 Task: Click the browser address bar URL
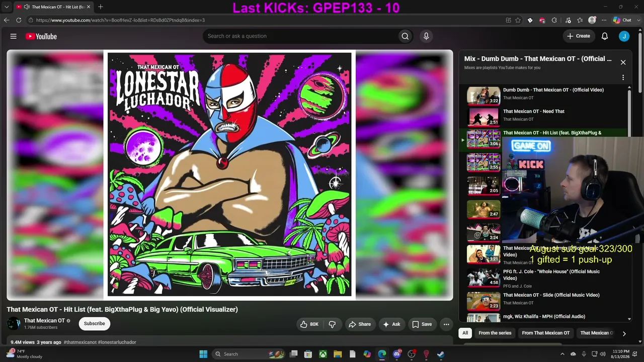tap(120, 20)
